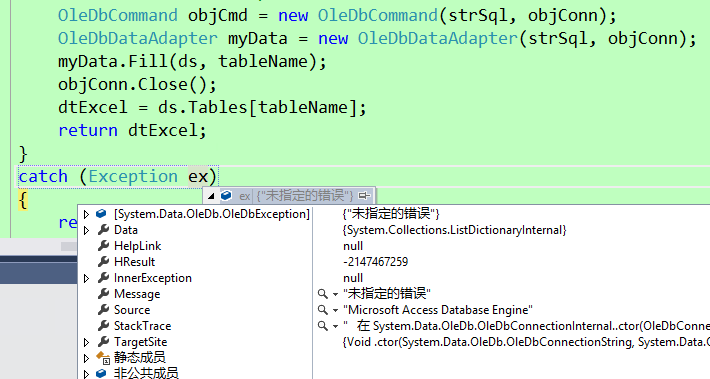Click the ex name in datatip header
Image resolution: width=710 pixels, height=379 pixels.
245,196
